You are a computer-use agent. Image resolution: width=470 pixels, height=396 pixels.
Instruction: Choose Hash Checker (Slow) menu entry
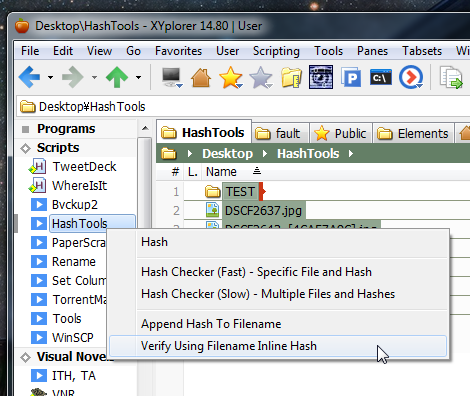(268, 294)
